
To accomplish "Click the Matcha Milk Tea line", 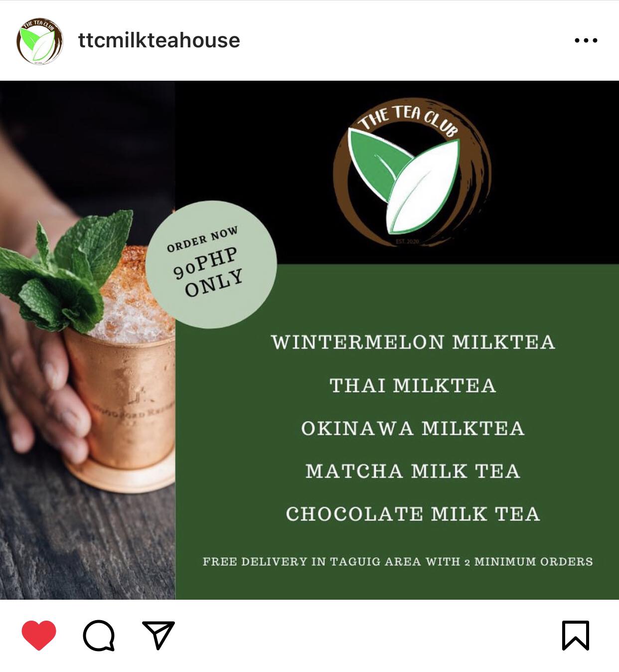I will tap(413, 471).
